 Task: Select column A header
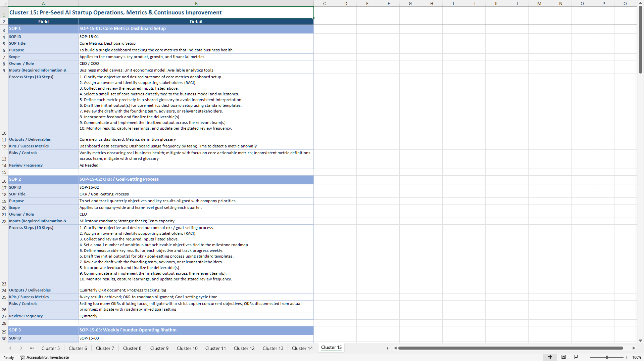(43, 3)
